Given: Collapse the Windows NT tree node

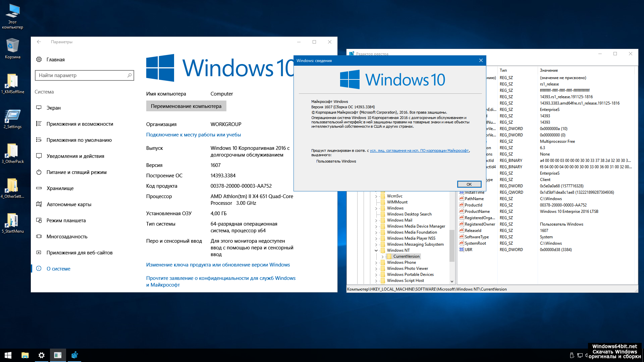Looking at the screenshot, I should [376, 250].
